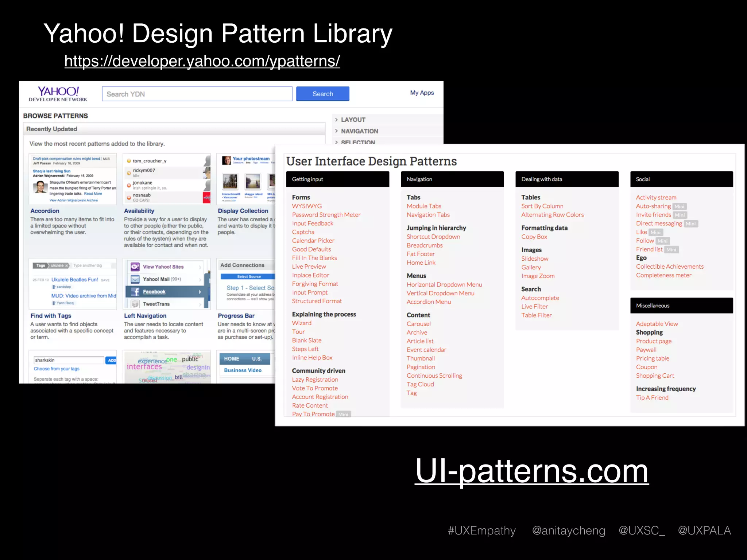The width and height of the screenshot is (747, 560).
Task: Open the Accordion pattern link
Action: tap(45, 211)
